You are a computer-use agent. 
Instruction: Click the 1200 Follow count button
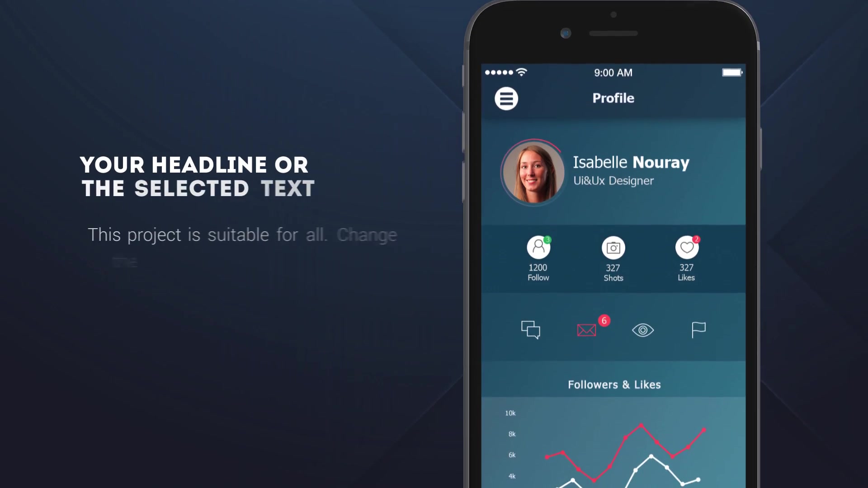click(x=538, y=258)
